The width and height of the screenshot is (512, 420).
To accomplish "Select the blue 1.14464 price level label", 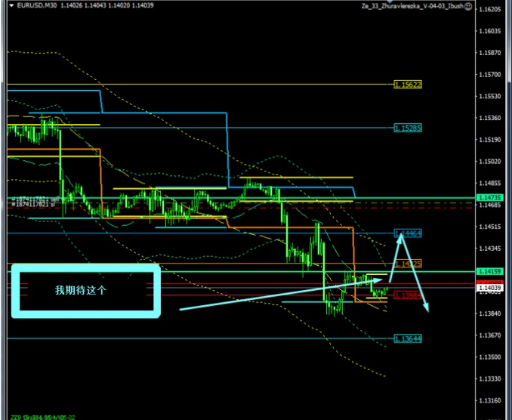I will [409, 234].
